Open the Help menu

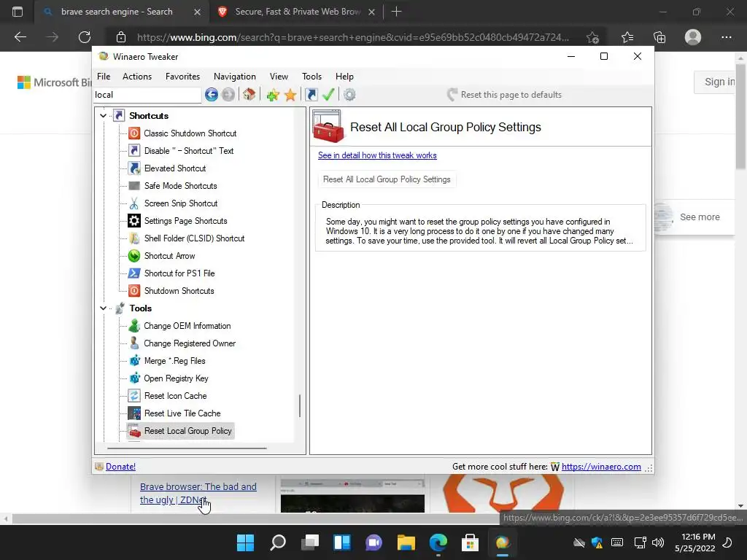[x=344, y=77]
